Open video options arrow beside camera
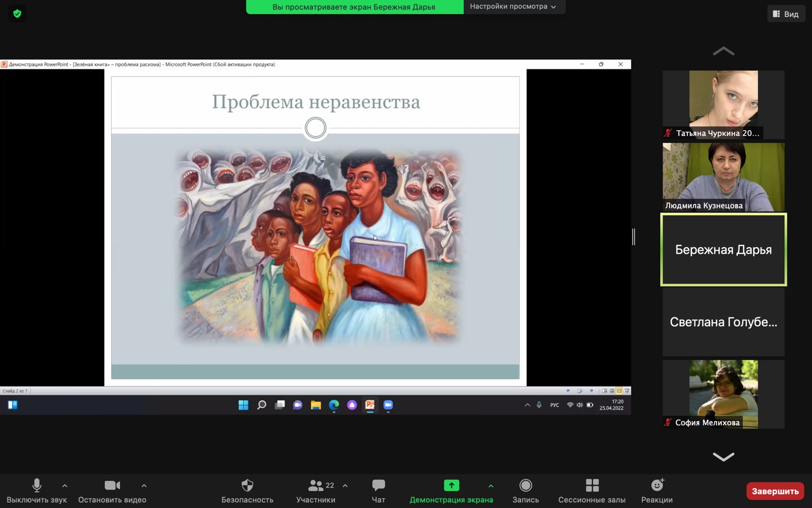The width and height of the screenshot is (812, 508). tap(144, 486)
